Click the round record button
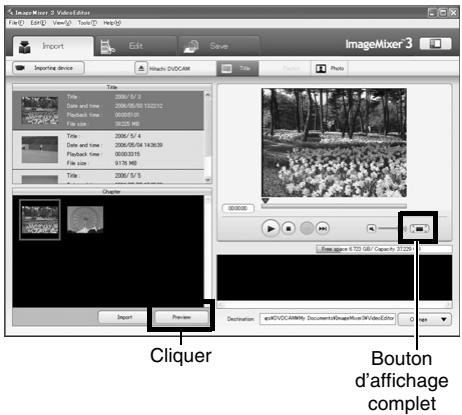This screenshot has width=462, height=415. click(307, 229)
